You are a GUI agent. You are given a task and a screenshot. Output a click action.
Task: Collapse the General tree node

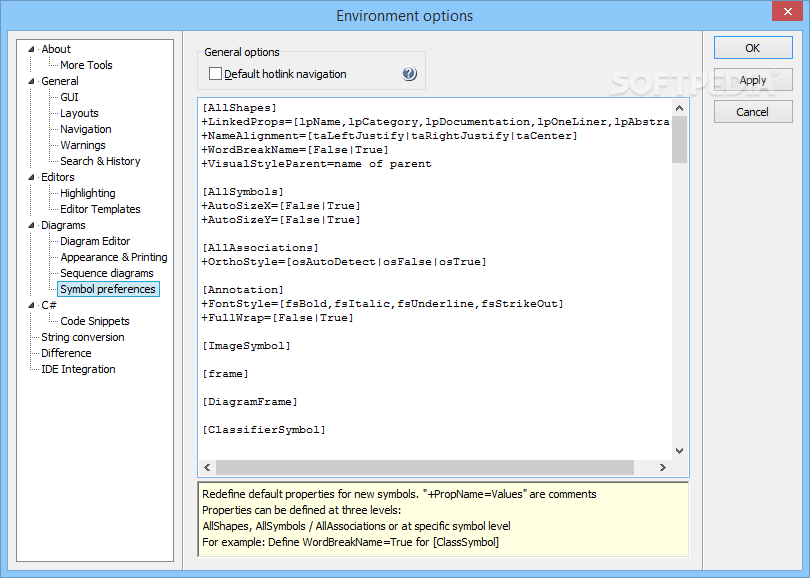pyautogui.click(x=31, y=81)
